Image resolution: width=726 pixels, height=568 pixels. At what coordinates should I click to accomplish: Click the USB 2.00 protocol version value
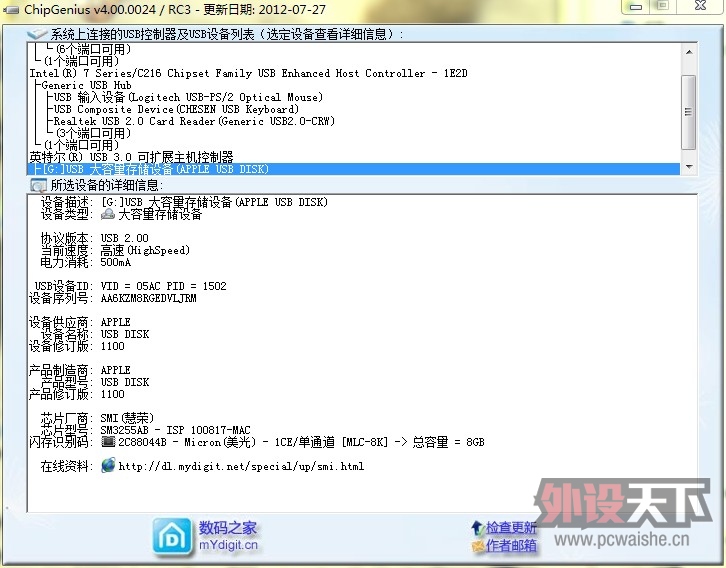[x=125, y=238]
